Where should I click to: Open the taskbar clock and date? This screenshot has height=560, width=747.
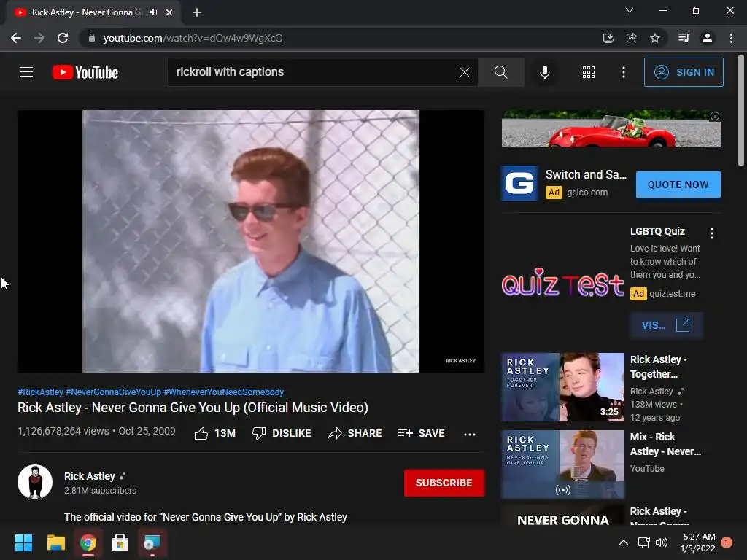coord(698,542)
